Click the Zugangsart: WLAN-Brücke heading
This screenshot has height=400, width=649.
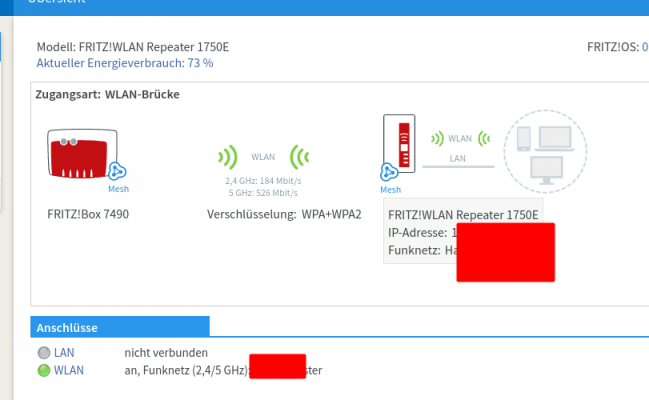pos(108,94)
